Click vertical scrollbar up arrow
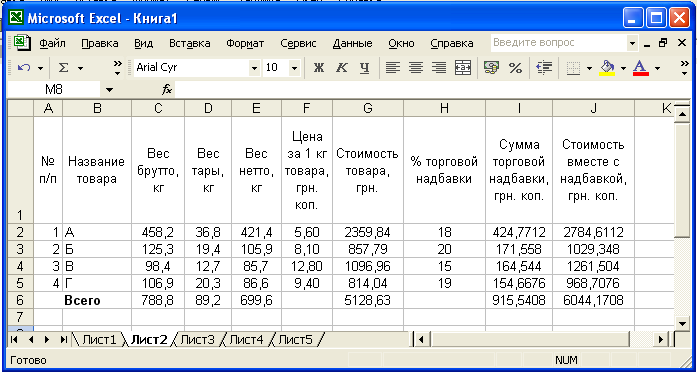 (x=681, y=114)
